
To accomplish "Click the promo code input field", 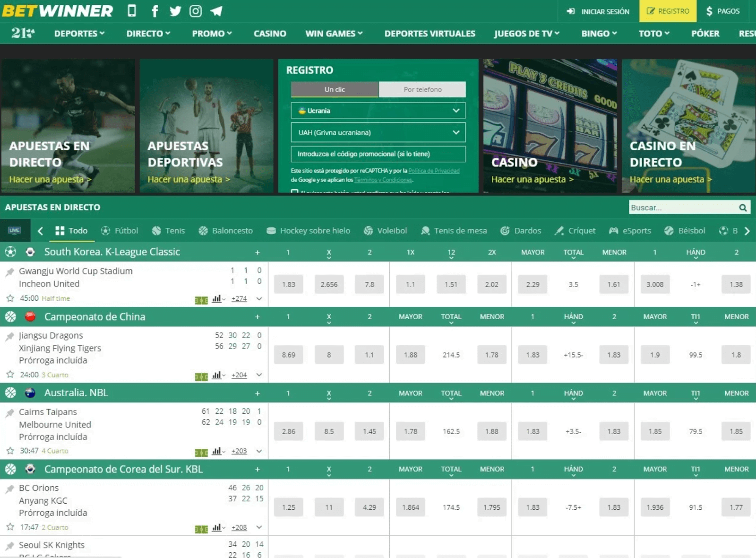I will pyautogui.click(x=378, y=154).
